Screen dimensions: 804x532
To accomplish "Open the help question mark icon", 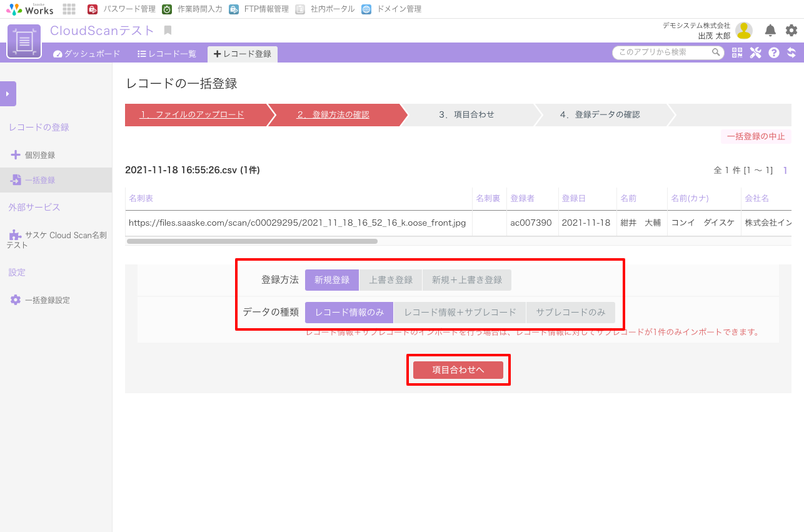I will point(774,53).
